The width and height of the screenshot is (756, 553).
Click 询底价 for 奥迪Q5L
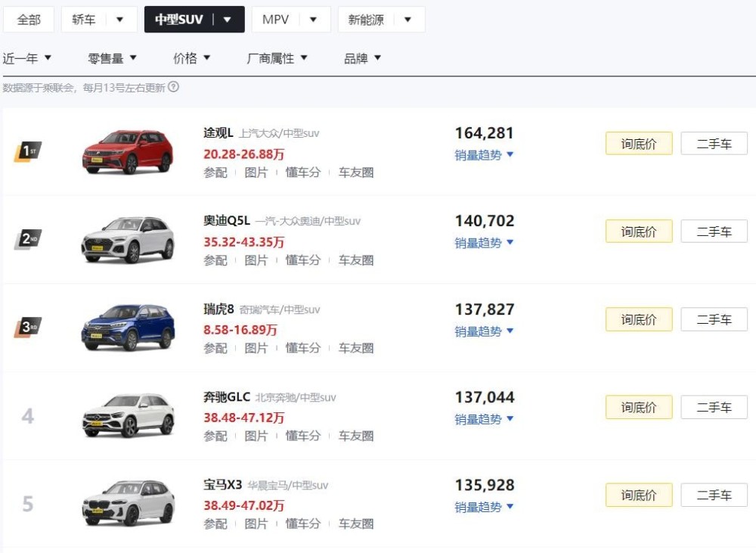pos(639,231)
